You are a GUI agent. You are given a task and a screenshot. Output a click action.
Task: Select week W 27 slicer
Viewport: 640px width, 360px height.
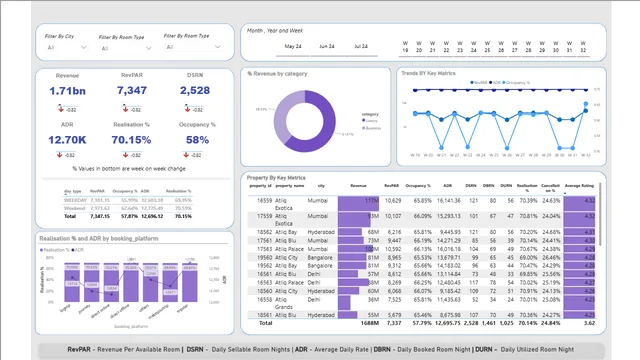[x=514, y=47]
